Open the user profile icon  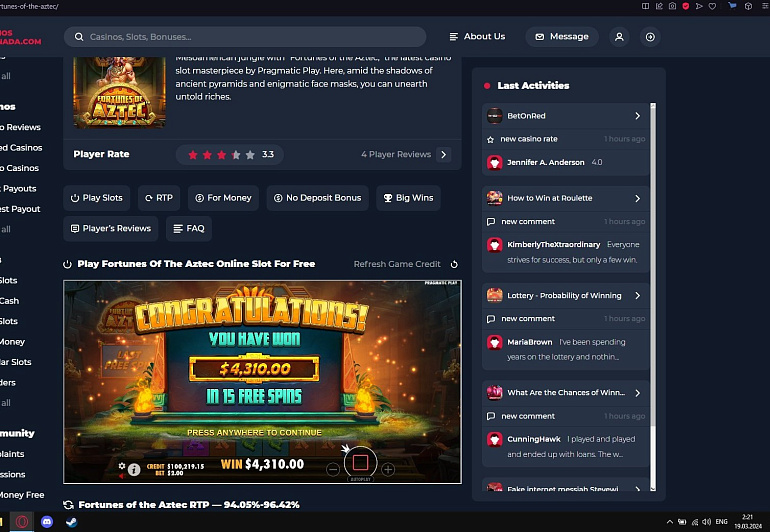619,37
